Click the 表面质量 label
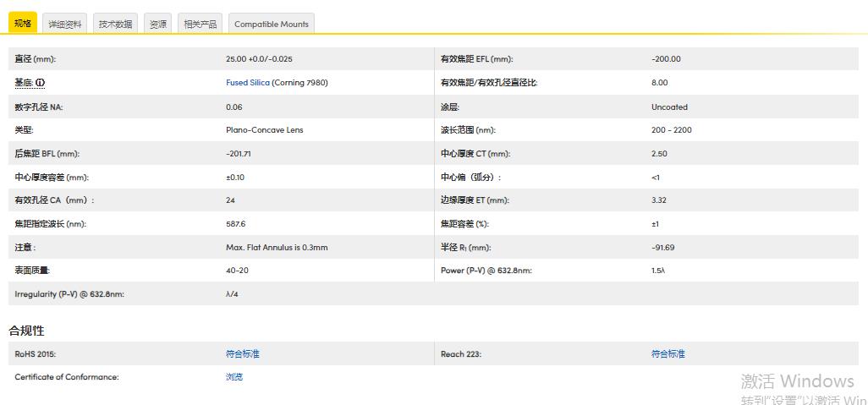The width and height of the screenshot is (868, 405). point(33,271)
